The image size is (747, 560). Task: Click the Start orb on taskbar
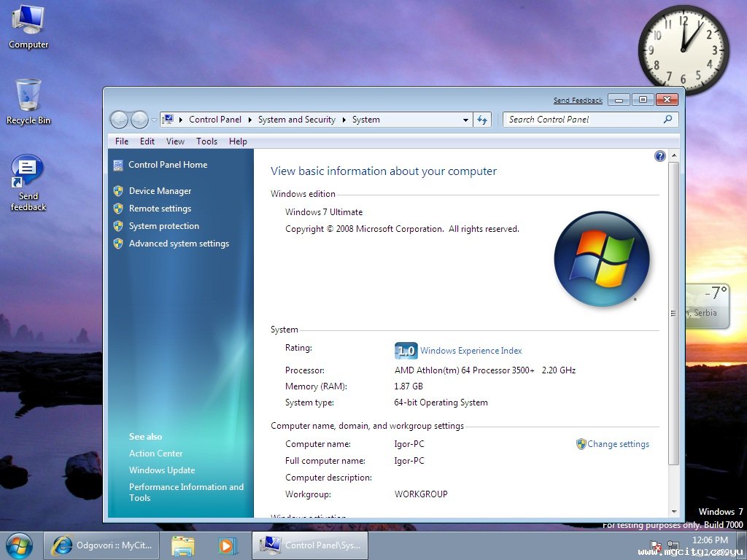(20, 545)
